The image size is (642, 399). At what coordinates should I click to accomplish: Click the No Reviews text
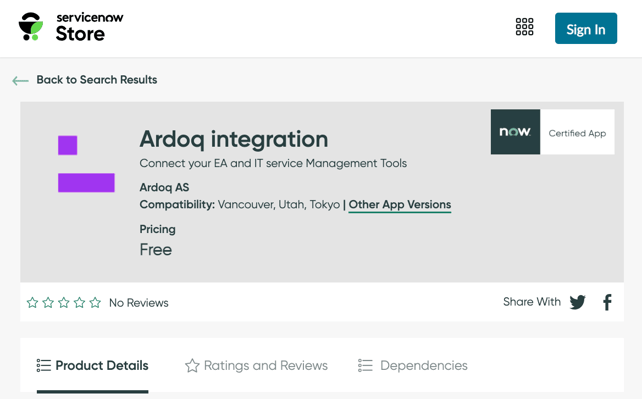(138, 303)
